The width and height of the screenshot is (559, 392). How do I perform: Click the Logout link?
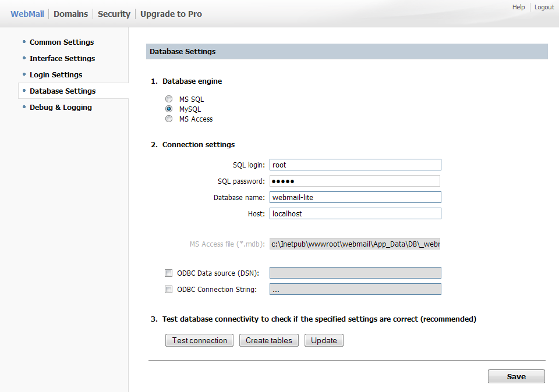(544, 7)
